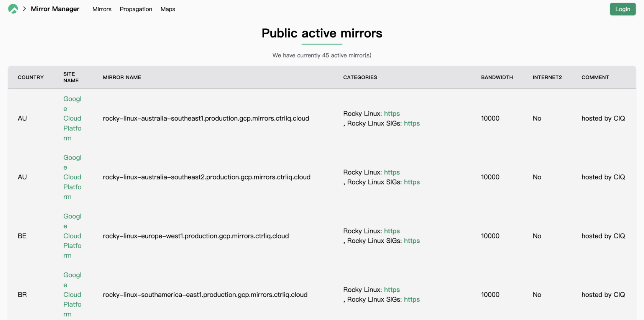Click the AU country cell of australia-southeast1 row
This screenshot has height=320, width=644.
coord(22,118)
